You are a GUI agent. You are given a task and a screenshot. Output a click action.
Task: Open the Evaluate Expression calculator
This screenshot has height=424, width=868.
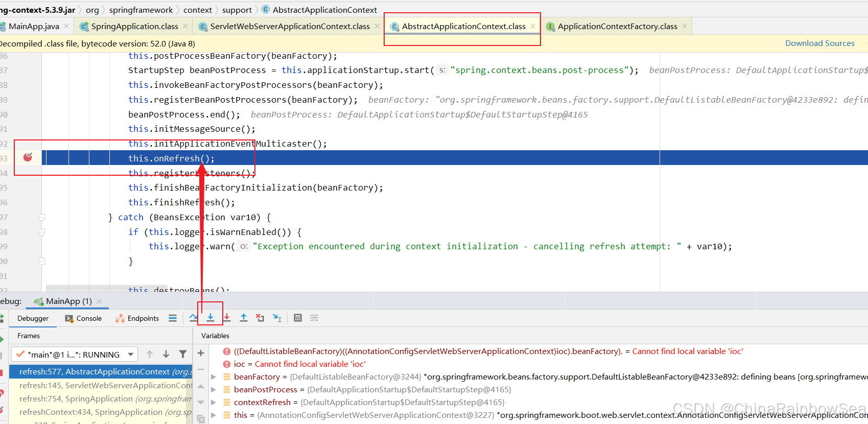(298, 318)
